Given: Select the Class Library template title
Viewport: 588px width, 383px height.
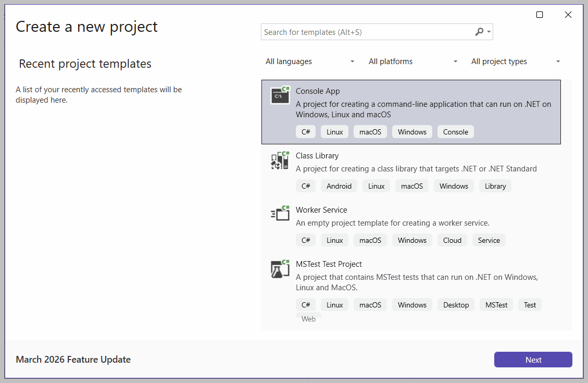Looking at the screenshot, I should (x=317, y=156).
